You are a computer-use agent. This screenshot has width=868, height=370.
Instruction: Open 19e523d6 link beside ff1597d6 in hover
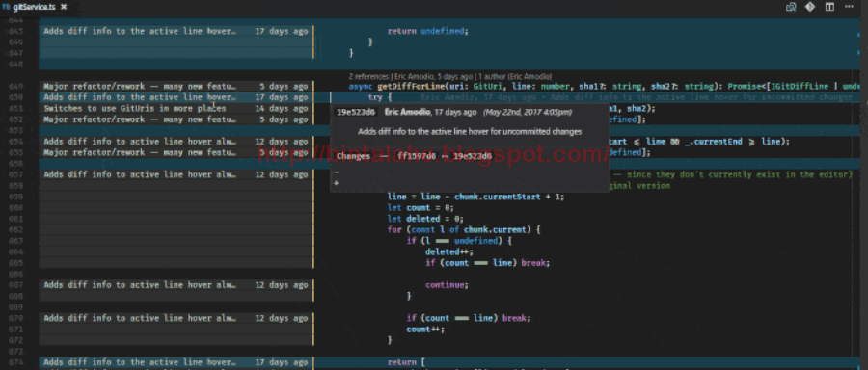(473, 156)
